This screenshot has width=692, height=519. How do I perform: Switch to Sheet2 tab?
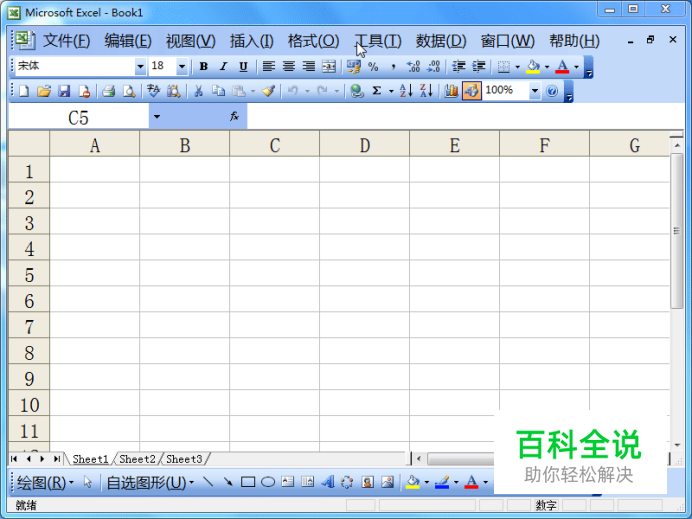(137, 459)
